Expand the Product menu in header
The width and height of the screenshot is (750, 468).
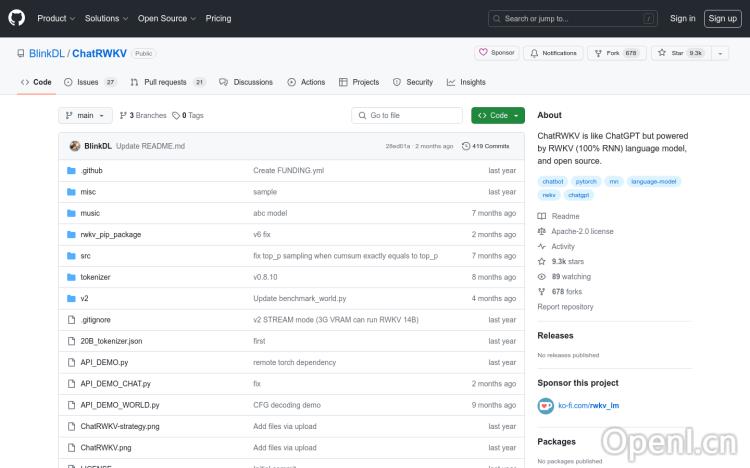55,18
